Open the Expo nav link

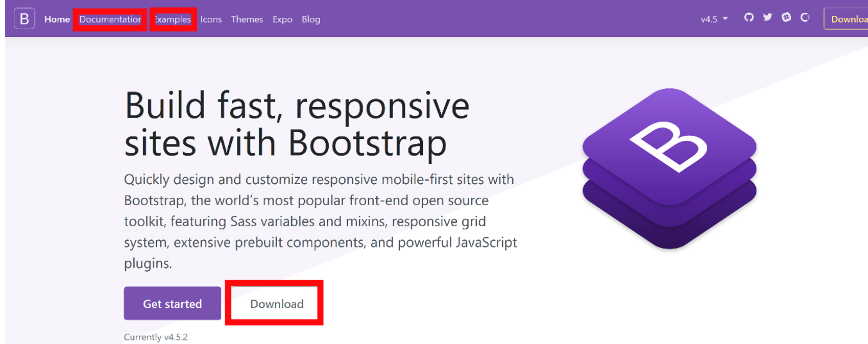pos(282,19)
